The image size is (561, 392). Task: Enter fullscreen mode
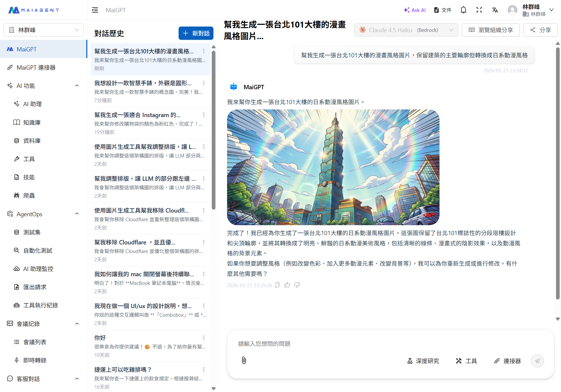tap(479, 10)
